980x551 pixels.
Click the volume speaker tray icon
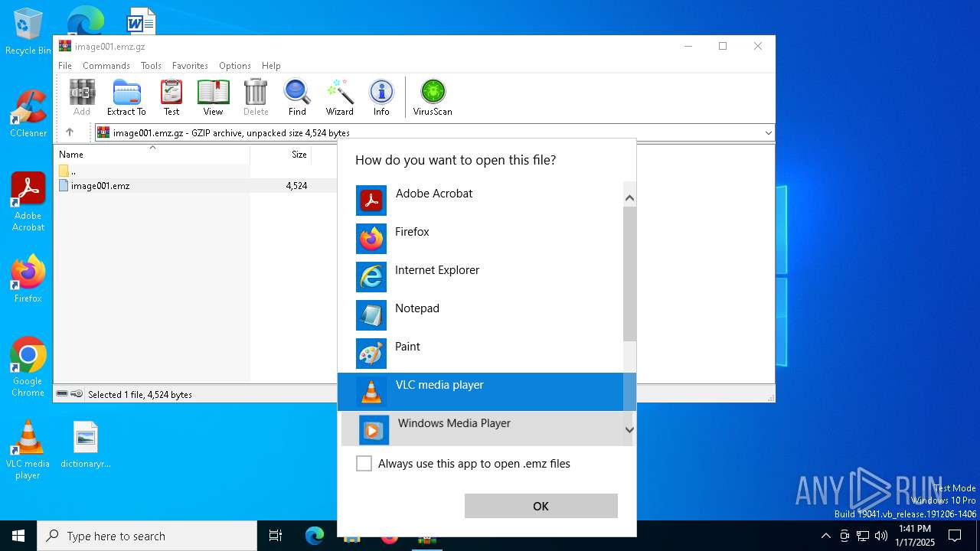point(881,536)
